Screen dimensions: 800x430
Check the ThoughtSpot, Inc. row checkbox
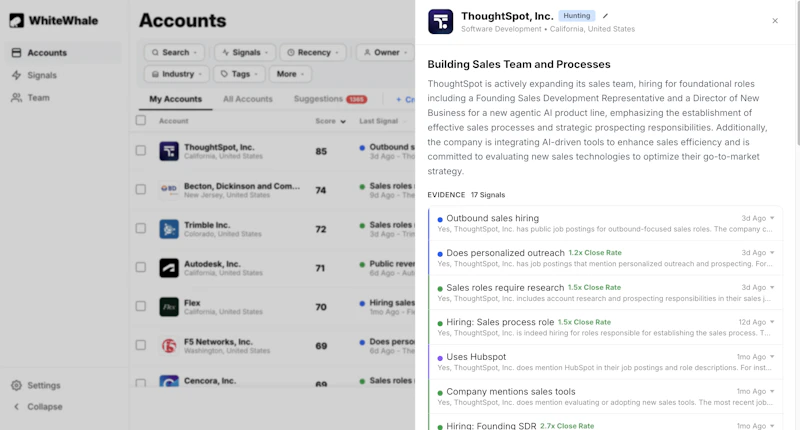[141, 150]
